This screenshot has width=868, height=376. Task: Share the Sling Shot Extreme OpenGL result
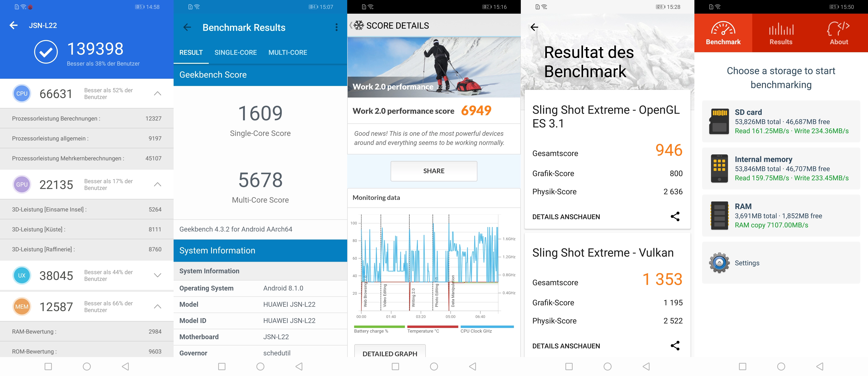pos(675,217)
